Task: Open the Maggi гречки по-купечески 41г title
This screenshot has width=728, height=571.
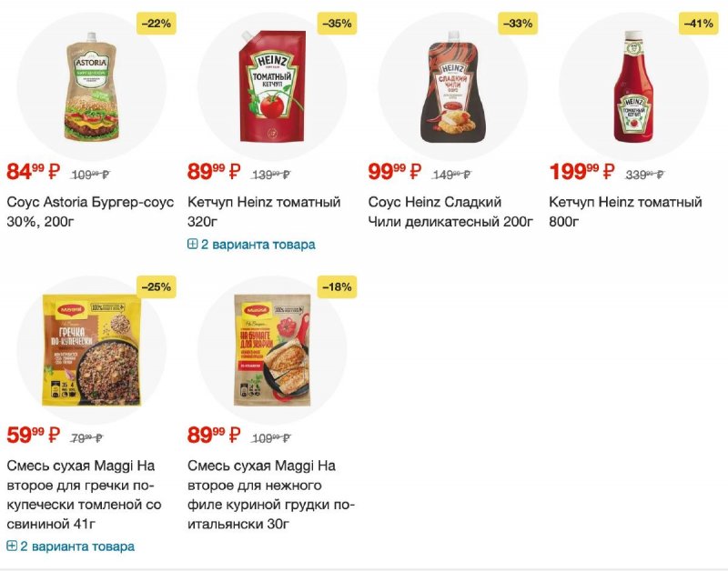Action: pyautogui.click(x=84, y=495)
